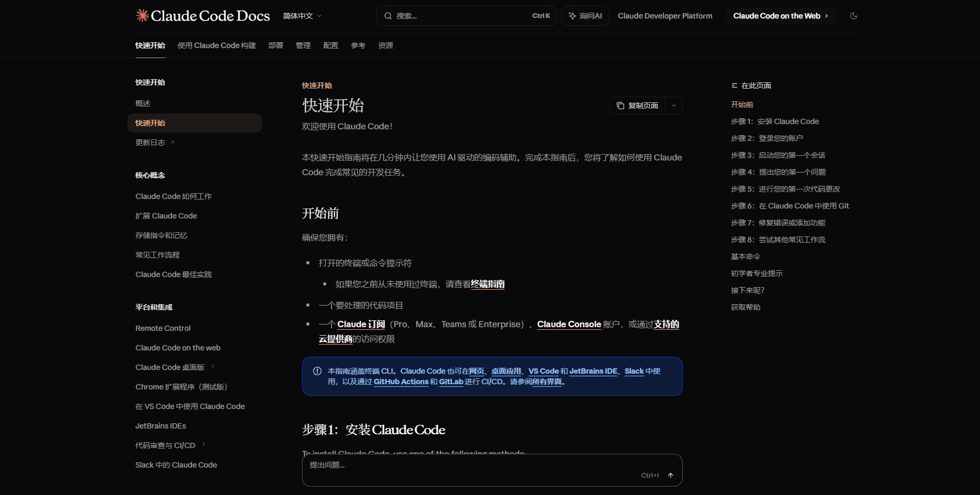Open the 询问AI assistant button

click(x=586, y=16)
